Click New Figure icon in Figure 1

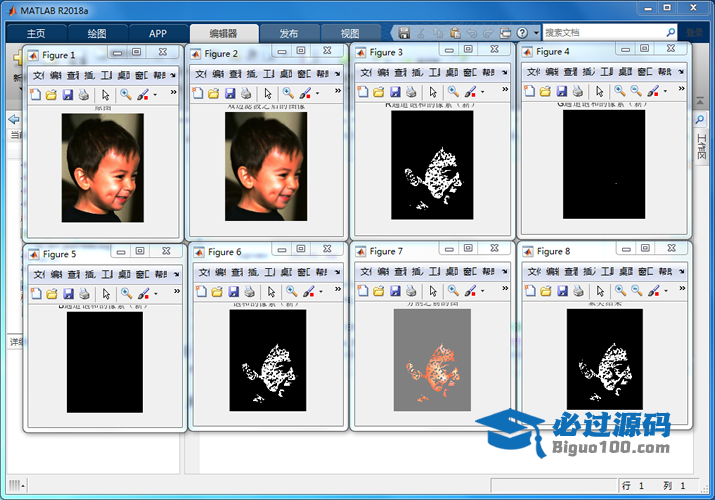coord(35,94)
